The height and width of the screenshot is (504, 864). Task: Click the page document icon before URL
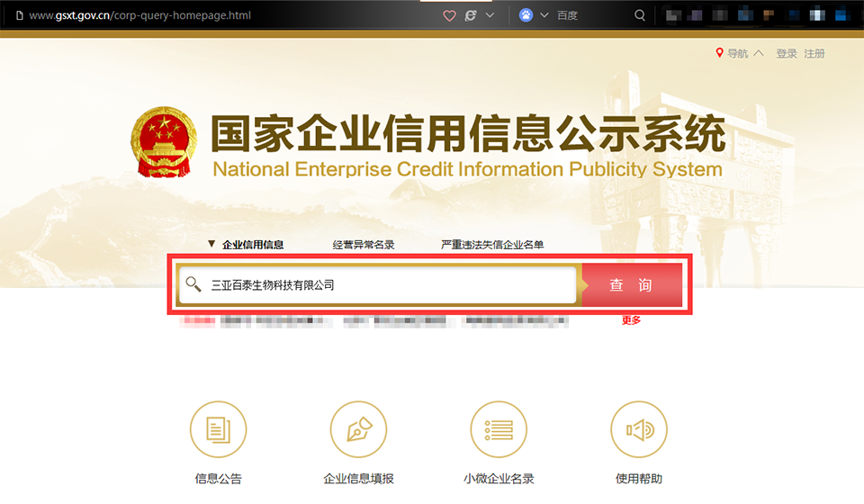[x=19, y=15]
